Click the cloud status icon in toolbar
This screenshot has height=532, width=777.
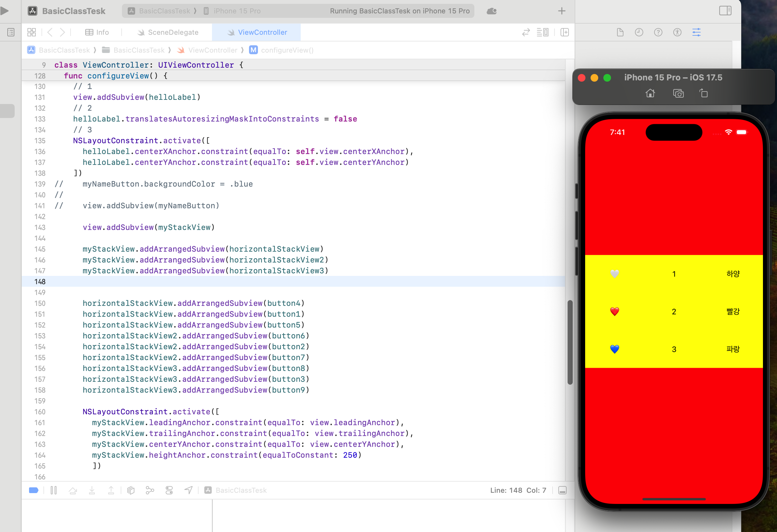coord(492,11)
